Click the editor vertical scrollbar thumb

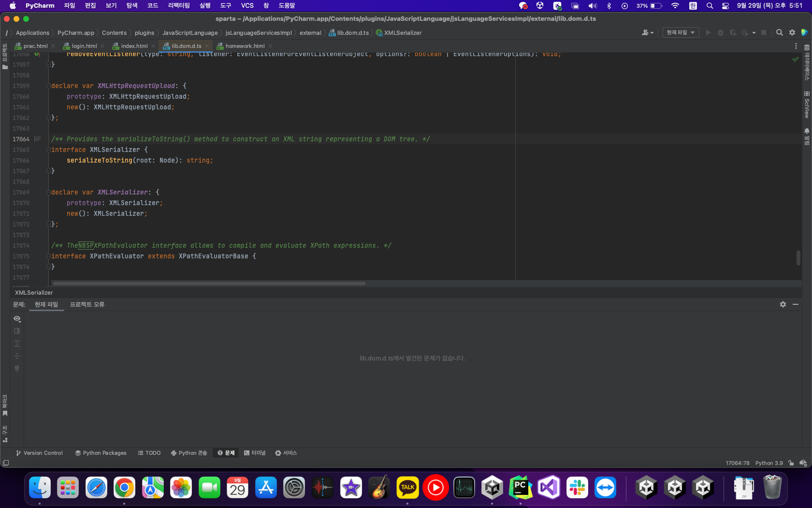798,257
